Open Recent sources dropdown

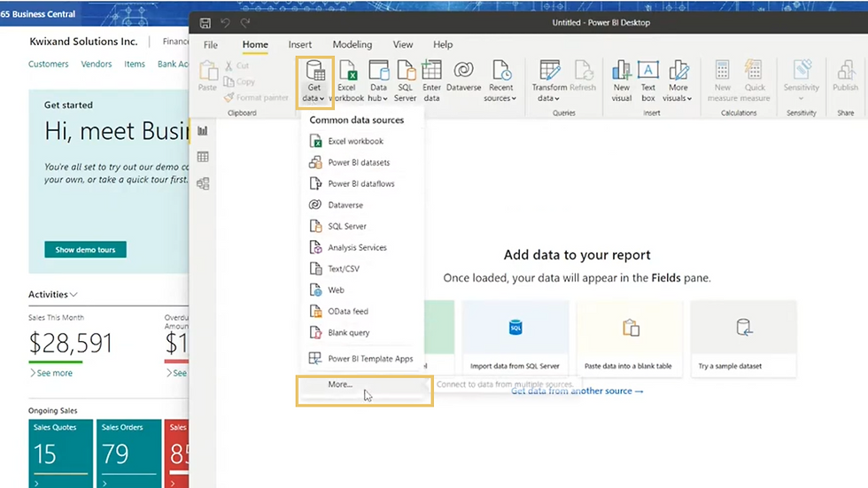(500, 81)
